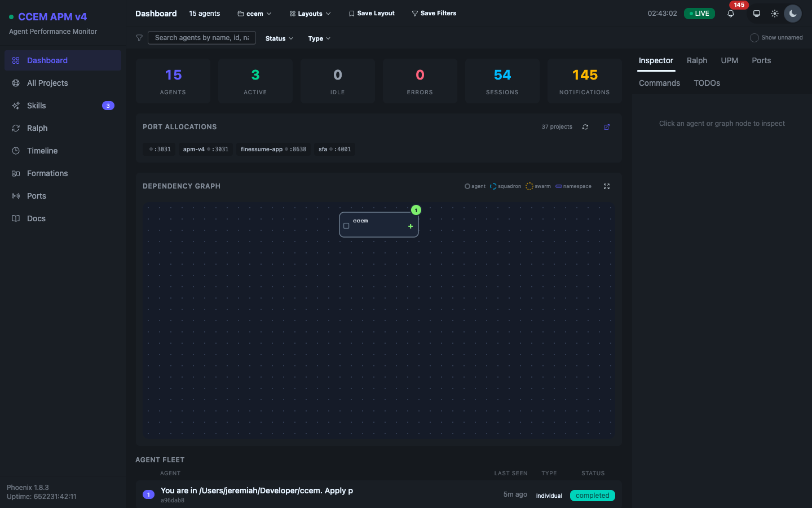Click the namespace legend pill icon
Viewport: 812px width, 508px height.
point(559,186)
